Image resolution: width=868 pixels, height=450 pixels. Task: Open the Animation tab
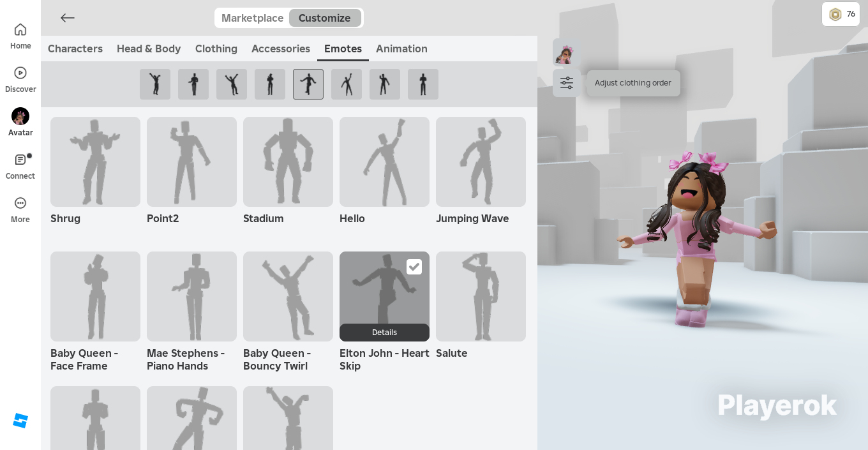tap(401, 49)
